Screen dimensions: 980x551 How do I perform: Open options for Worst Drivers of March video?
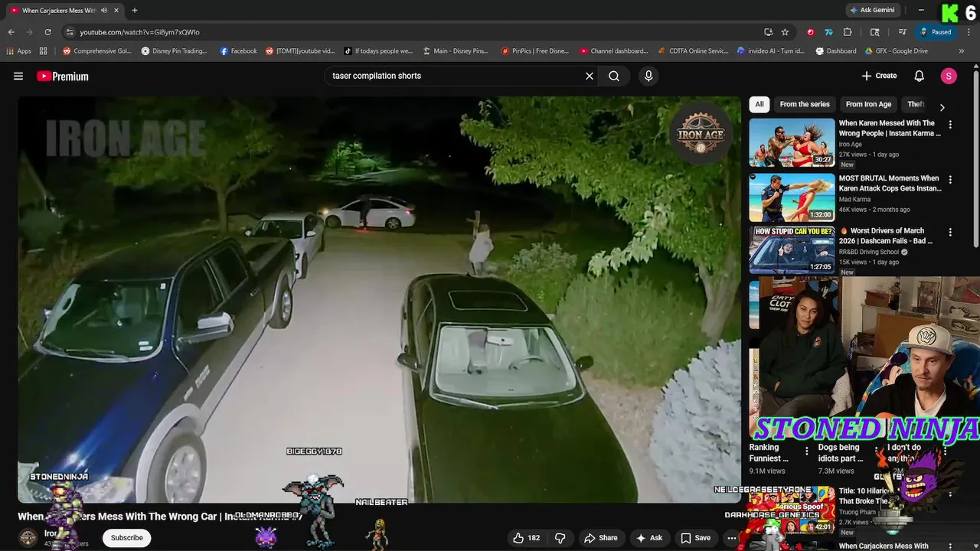[x=950, y=232]
